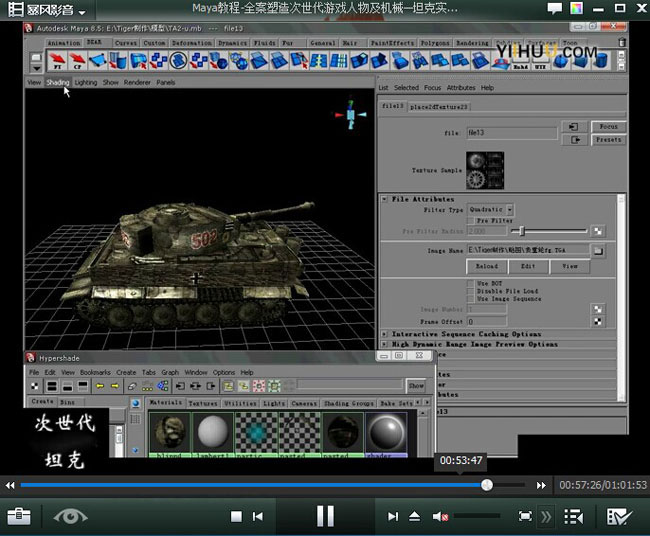Select Hypershade Shading Groups tab
The image size is (650, 536).
tap(349, 403)
